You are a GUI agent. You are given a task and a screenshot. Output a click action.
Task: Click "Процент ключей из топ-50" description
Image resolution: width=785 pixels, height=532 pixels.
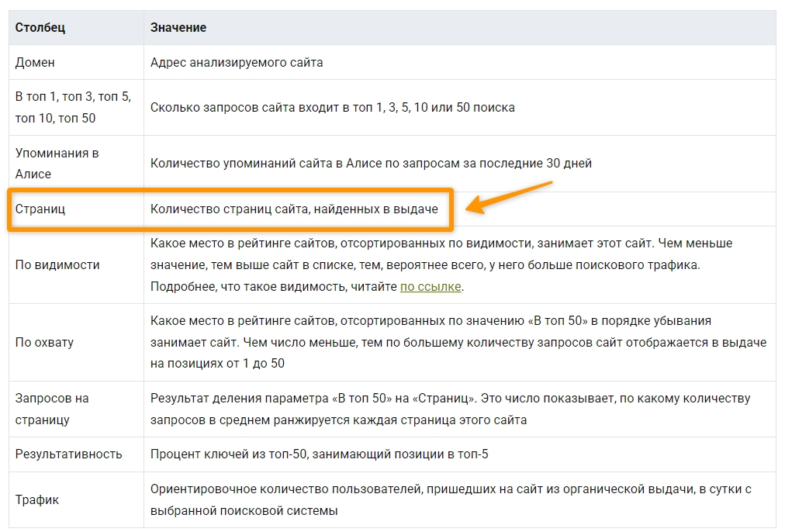(319, 454)
